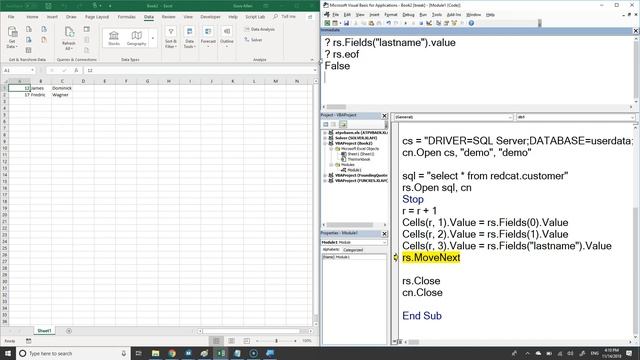Image resolution: width=640 pixels, height=360 pixels.
Task: Switch to Normal view in Excel status bar
Action: [x=216, y=341]
